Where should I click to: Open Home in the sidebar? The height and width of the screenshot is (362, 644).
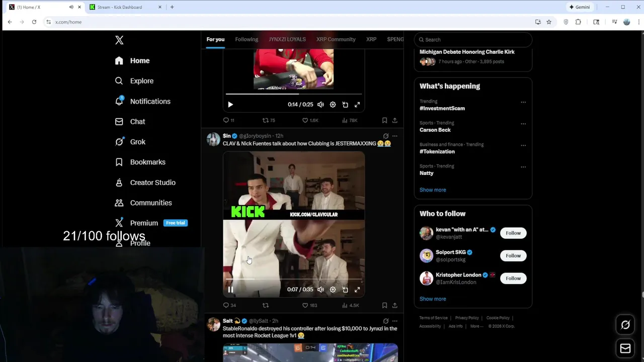pos(132,61)
